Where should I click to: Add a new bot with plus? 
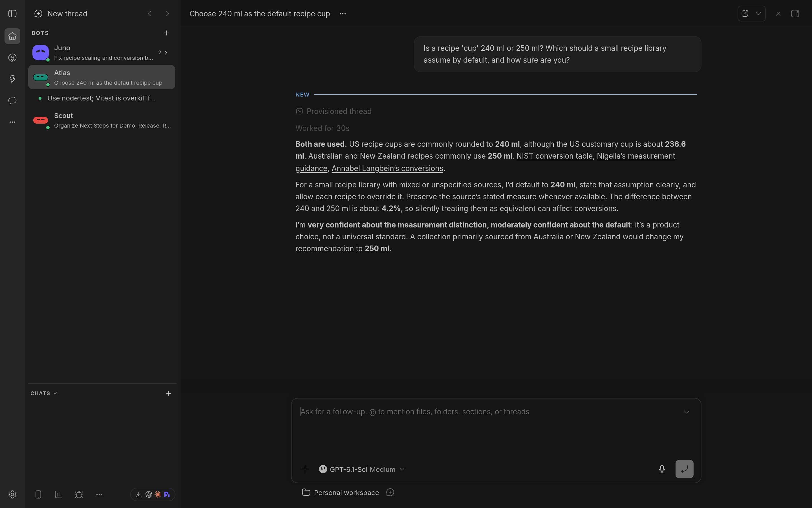tap(166, 33)
